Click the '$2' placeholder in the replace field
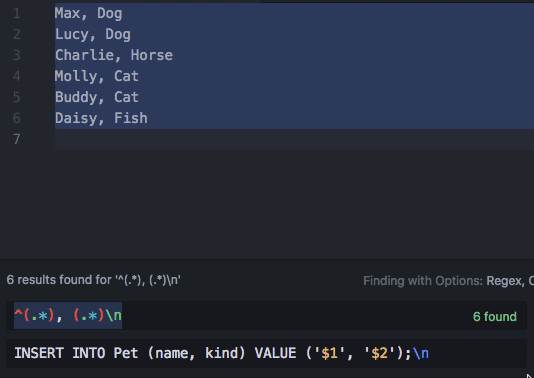 point(380,353)
